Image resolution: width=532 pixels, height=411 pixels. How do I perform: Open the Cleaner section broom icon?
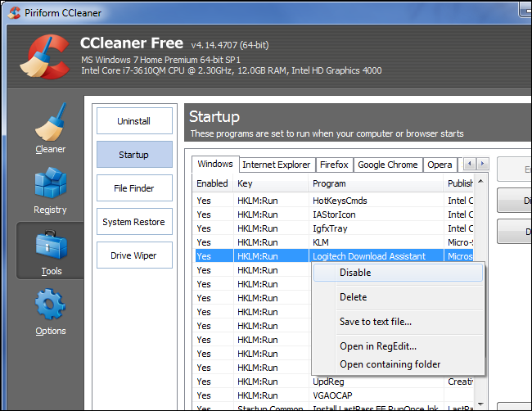(x=51, y=122)
